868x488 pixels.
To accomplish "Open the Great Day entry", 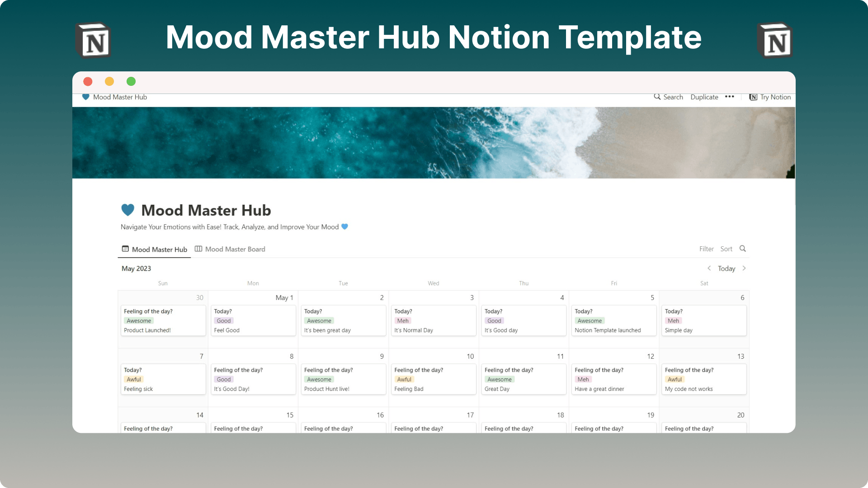I will pos(524,380).
